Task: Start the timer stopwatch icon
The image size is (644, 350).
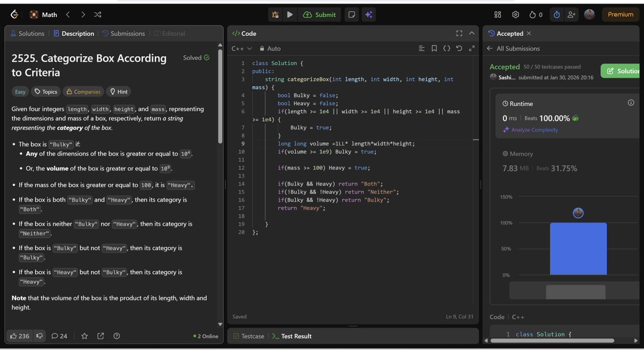Action: click(x=556, y=15)
